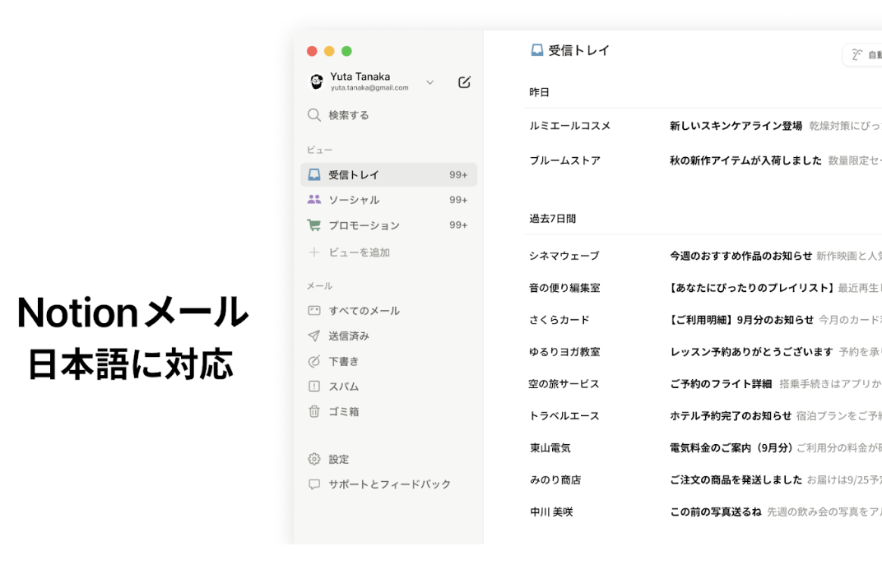Open ゴミ箱 using the trash icon
Image resolution: width=882 pixels, height=588 pixels.
click(314, 411)
